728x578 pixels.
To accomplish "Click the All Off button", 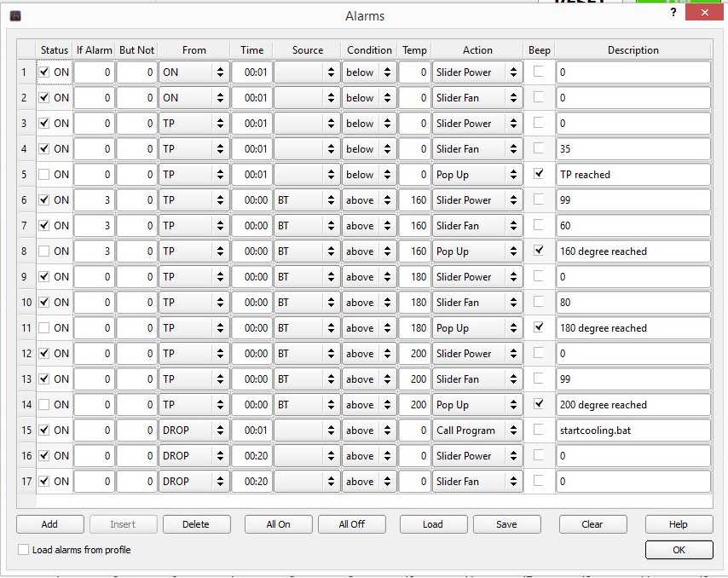I will (x=351, y=524).
